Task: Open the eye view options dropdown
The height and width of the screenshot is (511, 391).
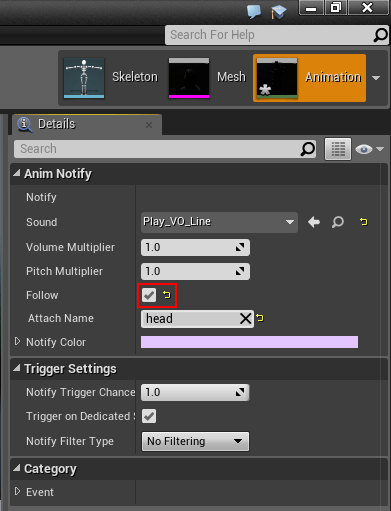Action: click(x=370, y=149)
